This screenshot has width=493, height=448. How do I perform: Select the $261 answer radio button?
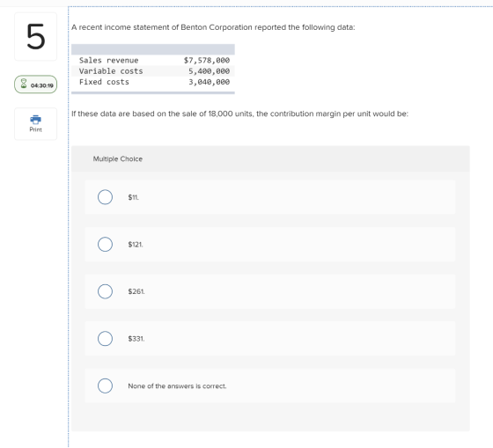click(x=105, y=291)
